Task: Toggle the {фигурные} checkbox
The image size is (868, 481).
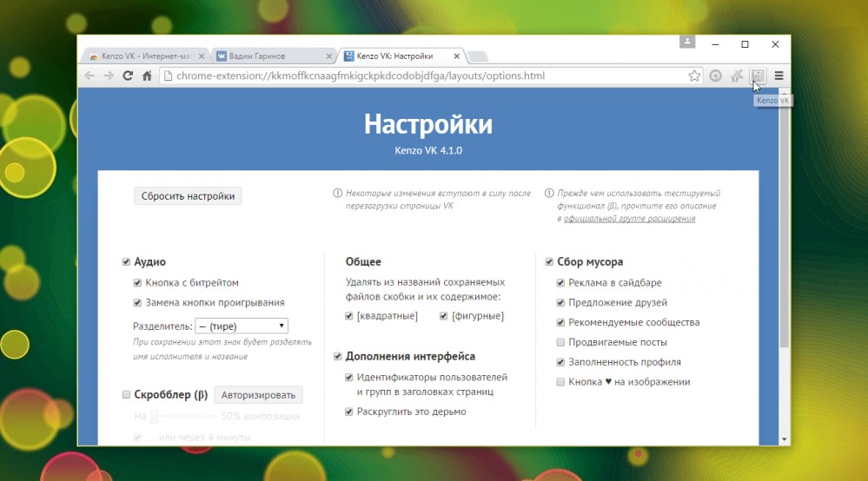Action: coord(443,316)
